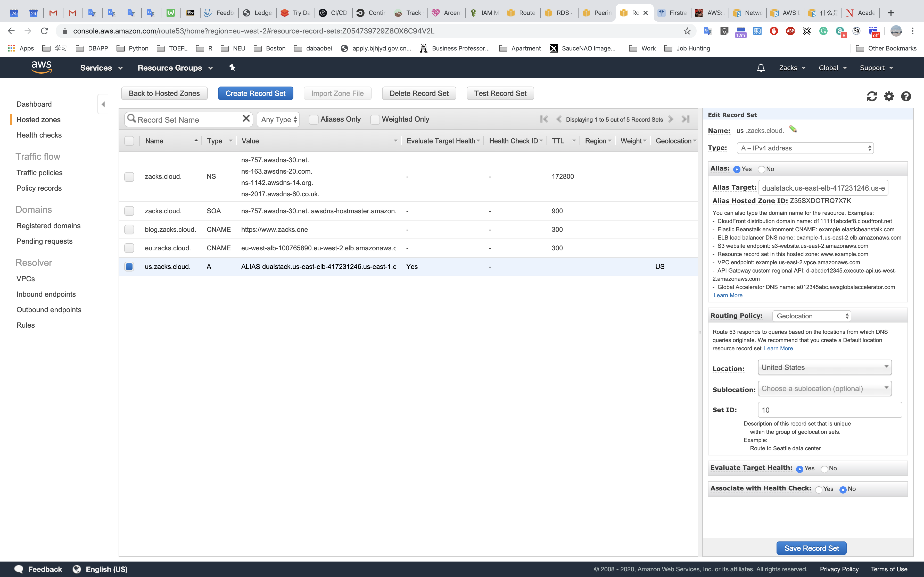Image resolution: width=924 pixels, height=577 pixels.
Task: Click the refresh icon above record panel
Action: click(872, 96)
